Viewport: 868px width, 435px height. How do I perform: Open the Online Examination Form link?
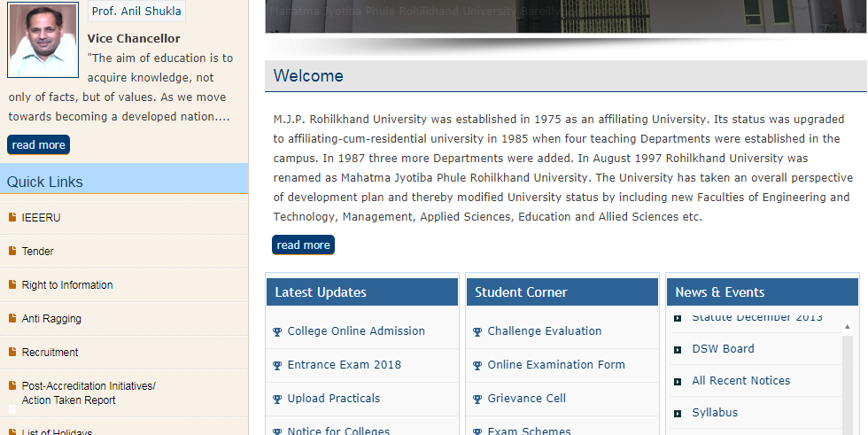(x=556, y=365)
